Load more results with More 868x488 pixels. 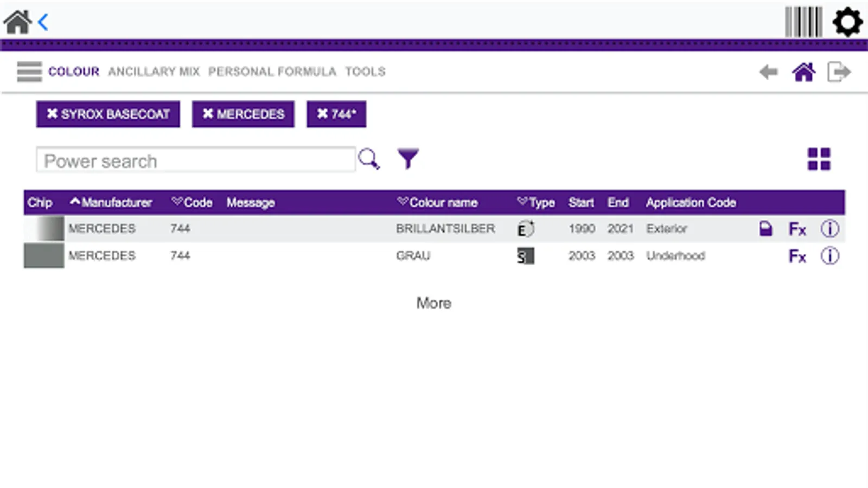[x=434, y=303]
